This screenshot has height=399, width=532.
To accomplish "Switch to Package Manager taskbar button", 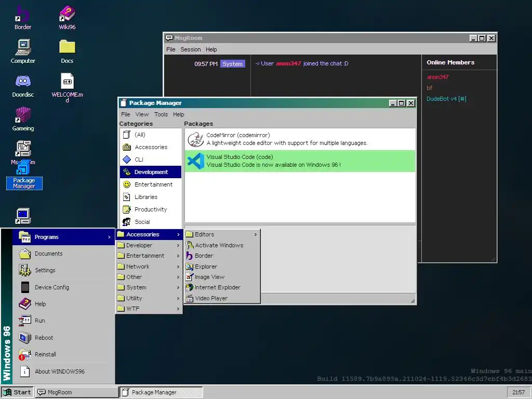I will [x=161, y=392].
